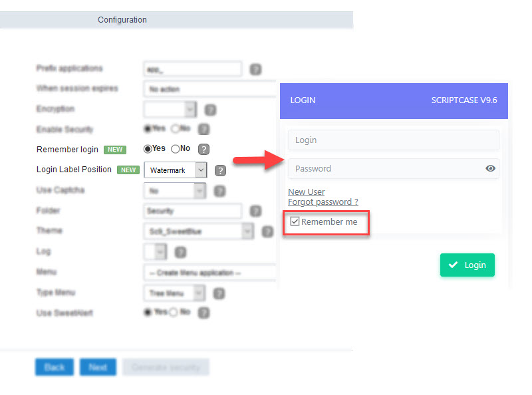Open the Login Label Position Watermark dropdown
This screenshot has width=532, height=395.
tap(175, 170)
